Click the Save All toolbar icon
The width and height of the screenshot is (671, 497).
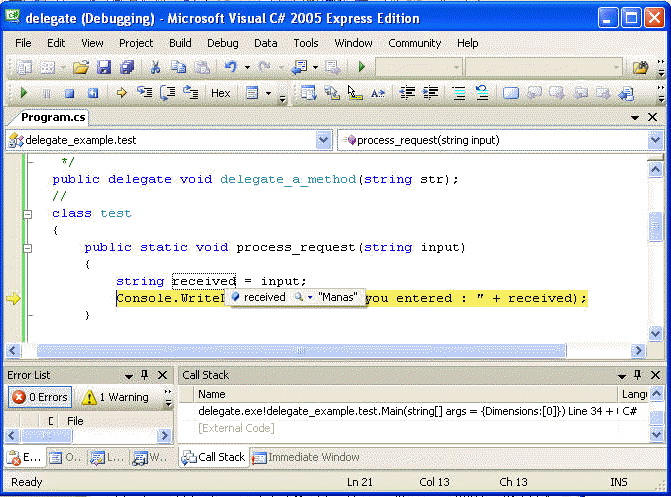(x=127, y=67)
